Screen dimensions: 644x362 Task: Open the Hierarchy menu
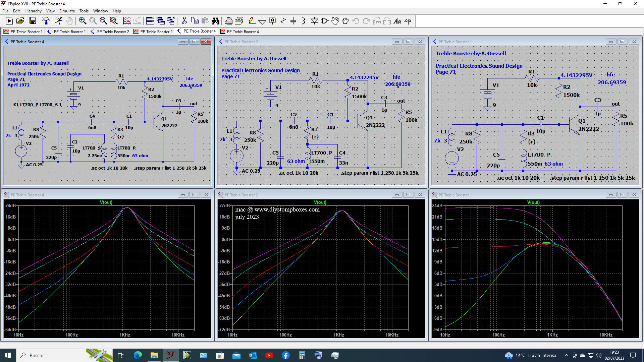pyautogui.click(x=33, y=11)
